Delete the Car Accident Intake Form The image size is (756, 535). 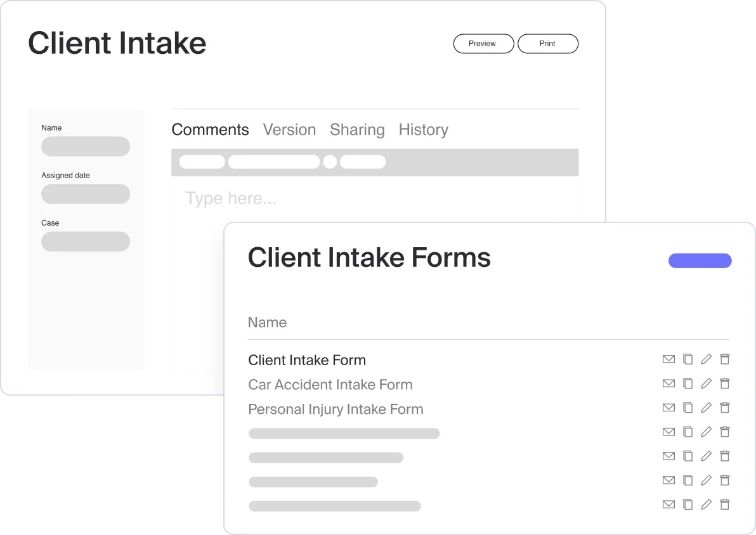pos(725,384)
